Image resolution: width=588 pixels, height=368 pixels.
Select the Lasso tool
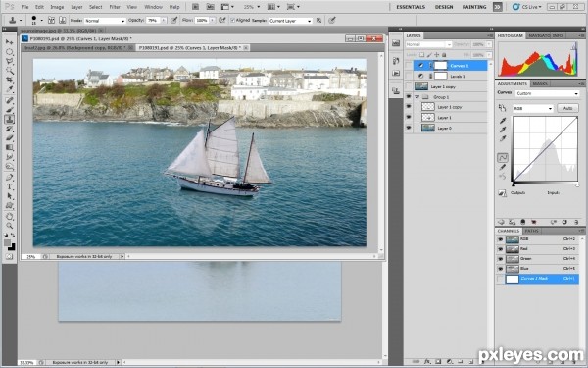[x=9, y=61]
